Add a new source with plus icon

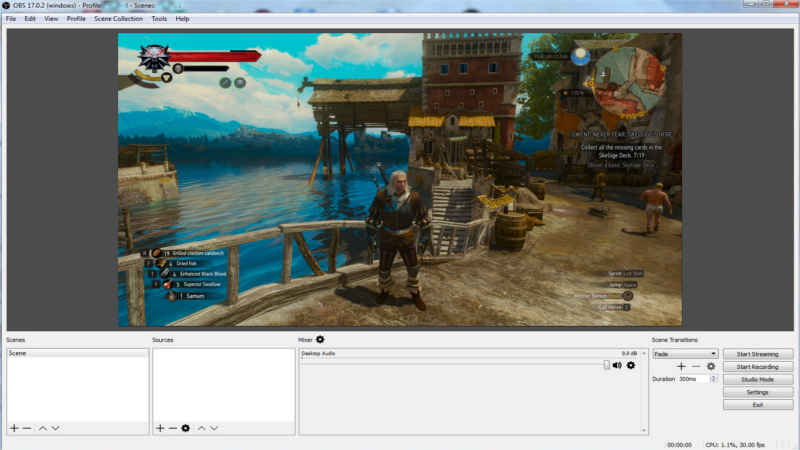tap(160, 428)
